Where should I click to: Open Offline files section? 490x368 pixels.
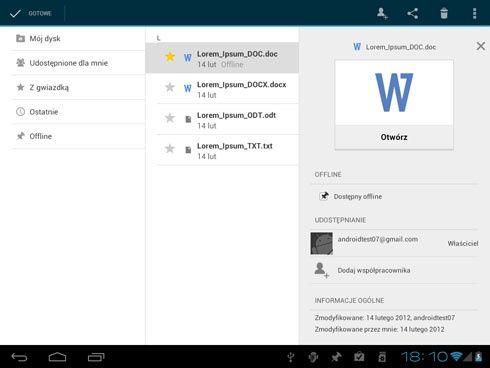click(78, 136)
